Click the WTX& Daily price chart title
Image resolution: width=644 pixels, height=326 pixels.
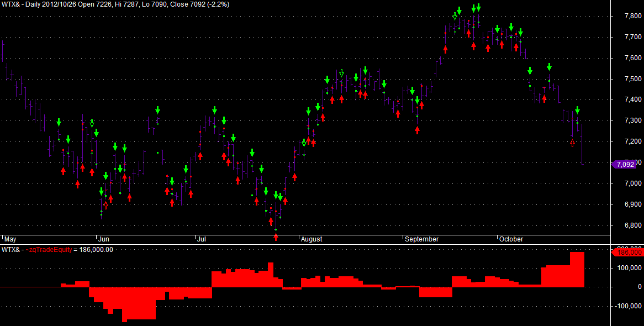click(115, 4)
